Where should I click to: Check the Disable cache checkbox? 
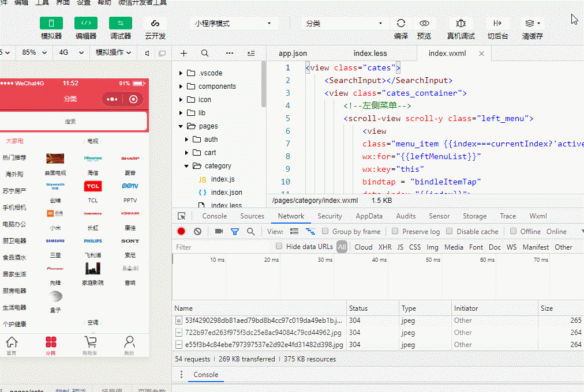[450, 231]
